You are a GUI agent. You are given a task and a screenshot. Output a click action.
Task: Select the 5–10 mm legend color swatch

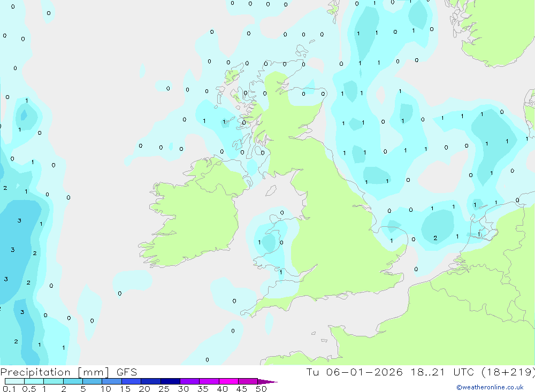pyautogui.click(x=93, y=381)
